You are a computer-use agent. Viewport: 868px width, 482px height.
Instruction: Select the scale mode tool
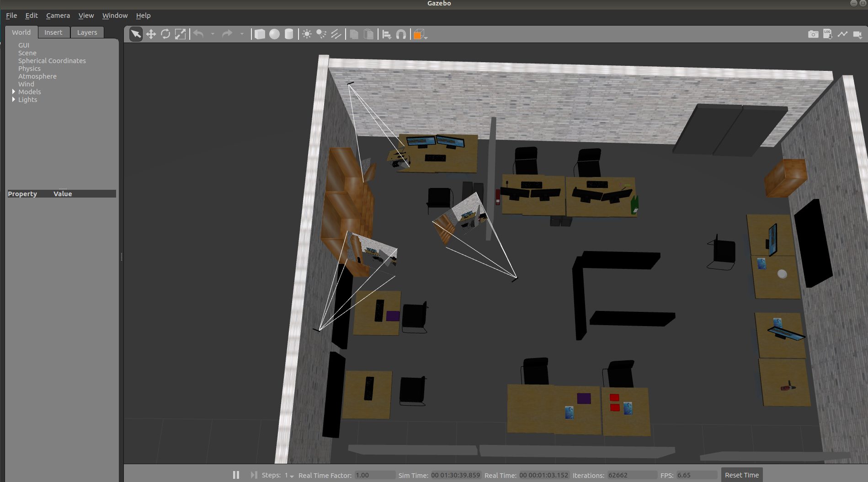coord(180,34)
